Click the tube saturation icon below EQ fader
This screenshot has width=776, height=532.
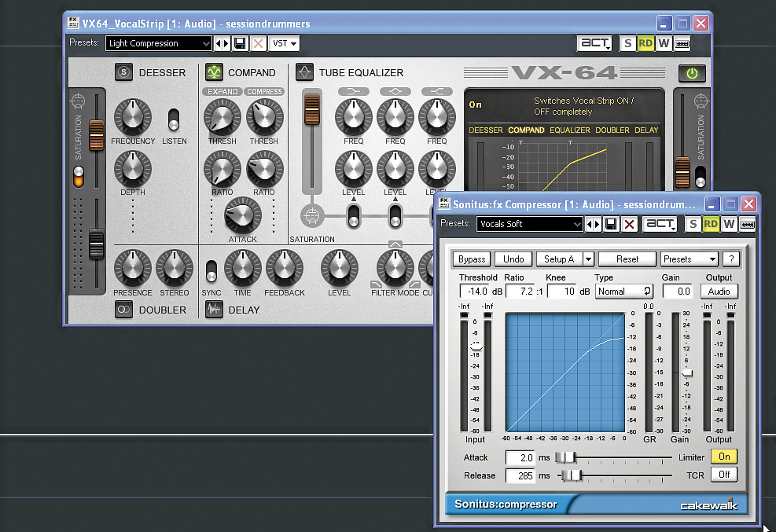312,215
